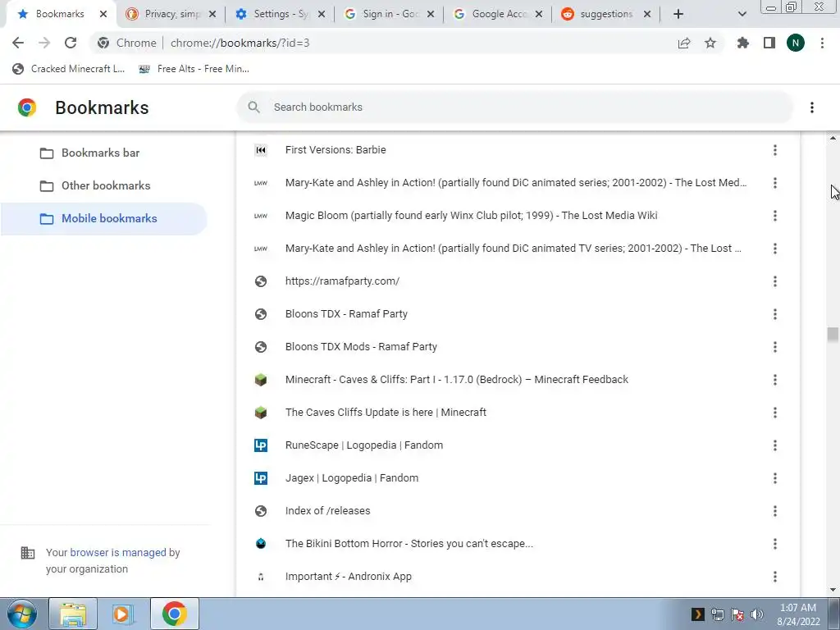Image resolution: width=840 pixels, height=630 pixels.
Task: Open the network tray icon
Action: click(717, 614)
